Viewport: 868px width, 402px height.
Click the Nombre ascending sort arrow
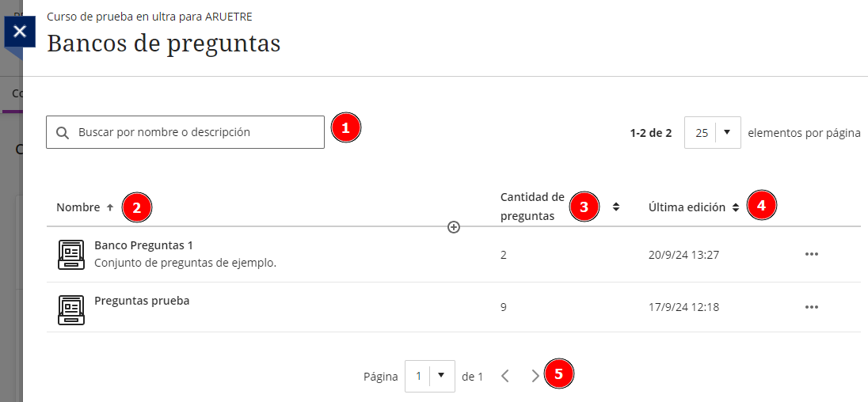pyautogui.click(x=109, y=207)
